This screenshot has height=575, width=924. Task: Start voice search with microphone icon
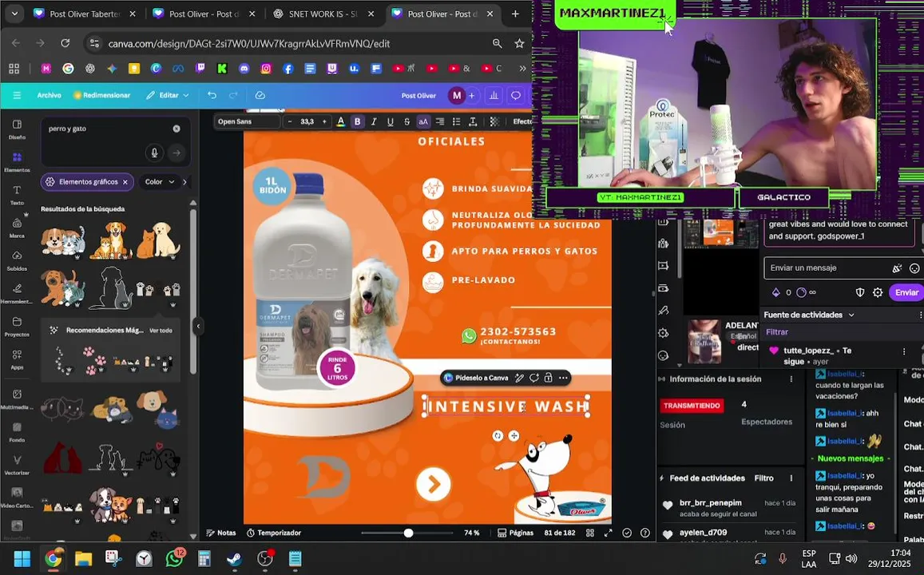click(x=154, y=153)
